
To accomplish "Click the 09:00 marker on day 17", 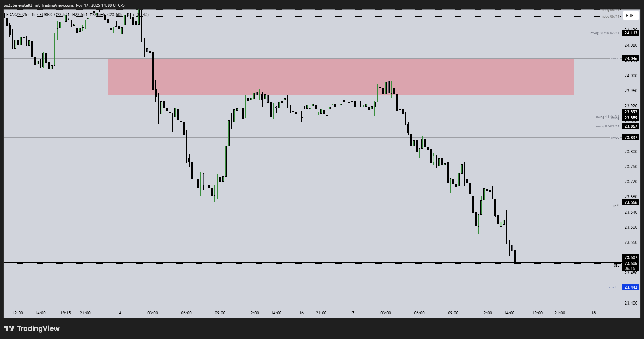I will click(x=453, y=313).
